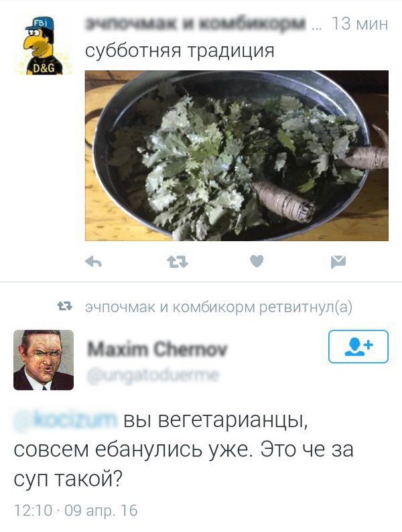Open the photo of oak leaves in basin

pos(237,155)
